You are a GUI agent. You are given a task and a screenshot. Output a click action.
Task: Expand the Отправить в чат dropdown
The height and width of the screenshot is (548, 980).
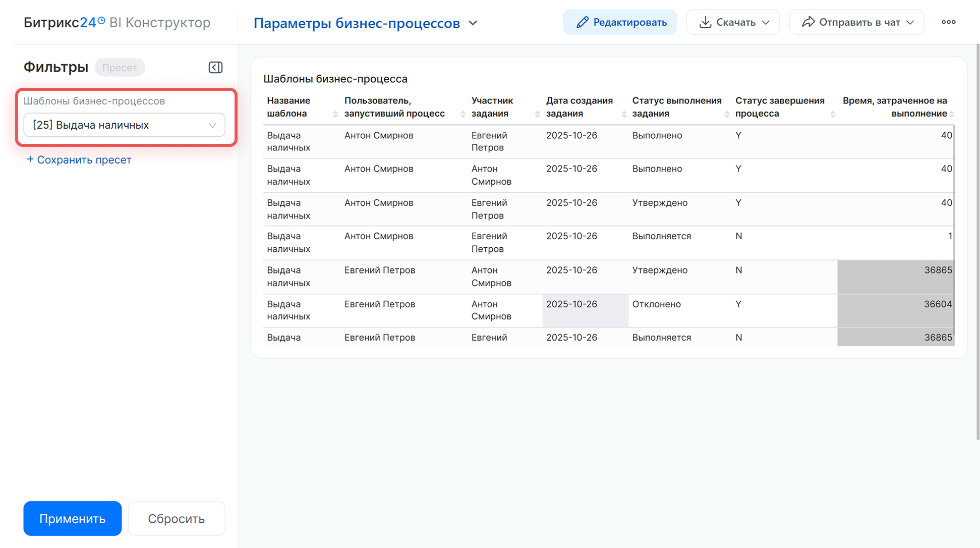coord(856,22)
